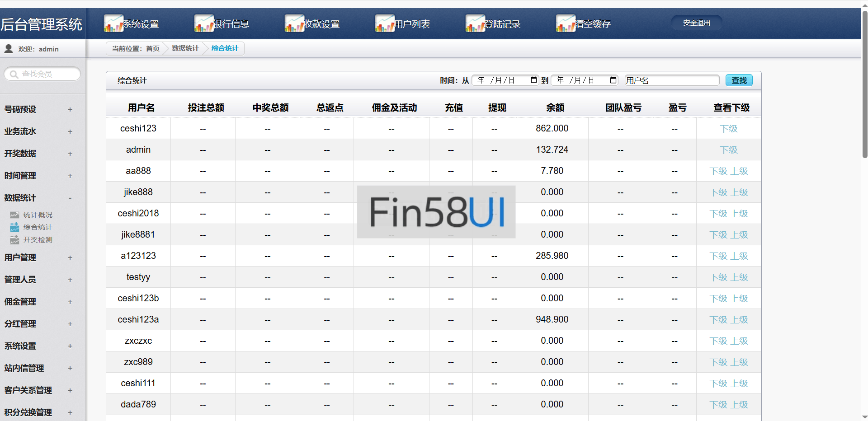Expand the 佣金管理 plus sign
The image size is (868, 421).
70,302
